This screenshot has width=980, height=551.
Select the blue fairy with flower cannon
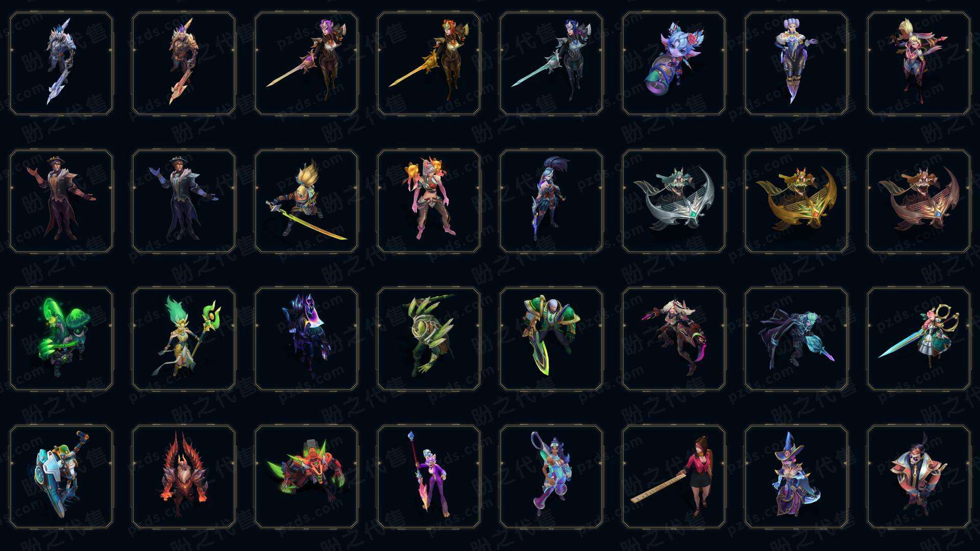(674, 64)
